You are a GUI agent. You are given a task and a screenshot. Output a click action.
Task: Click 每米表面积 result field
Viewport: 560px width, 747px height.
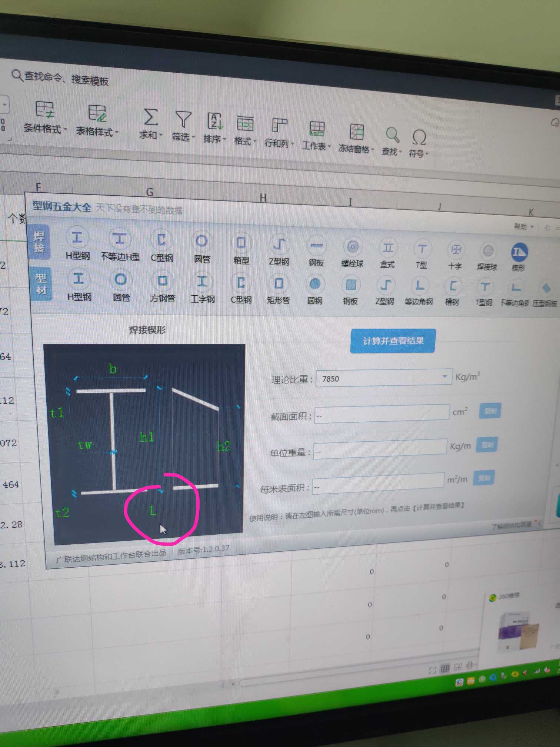tap(378, 483)
